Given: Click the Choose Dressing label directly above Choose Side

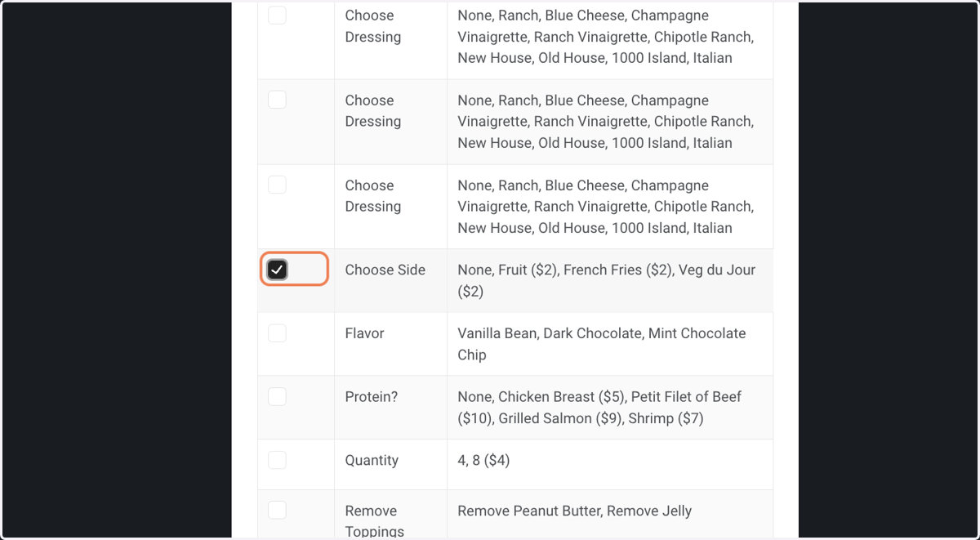Looking at the screenshot, I should [x=372, y=196].
